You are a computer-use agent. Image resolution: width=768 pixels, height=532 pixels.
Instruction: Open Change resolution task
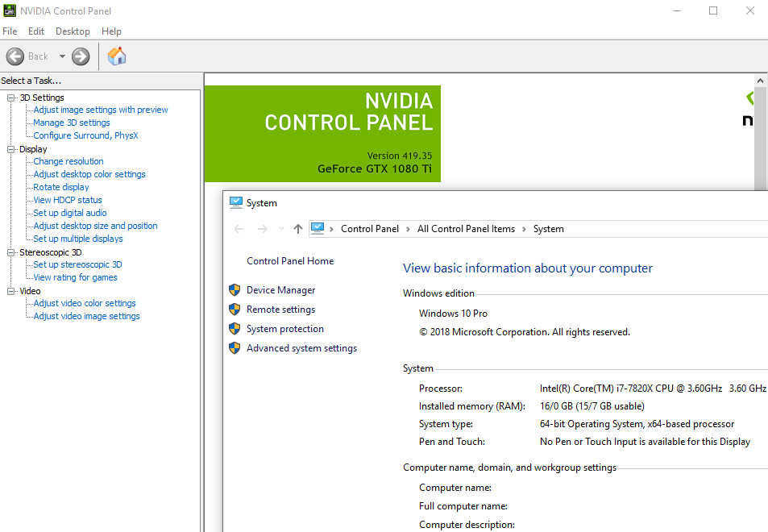click(68, 161)
